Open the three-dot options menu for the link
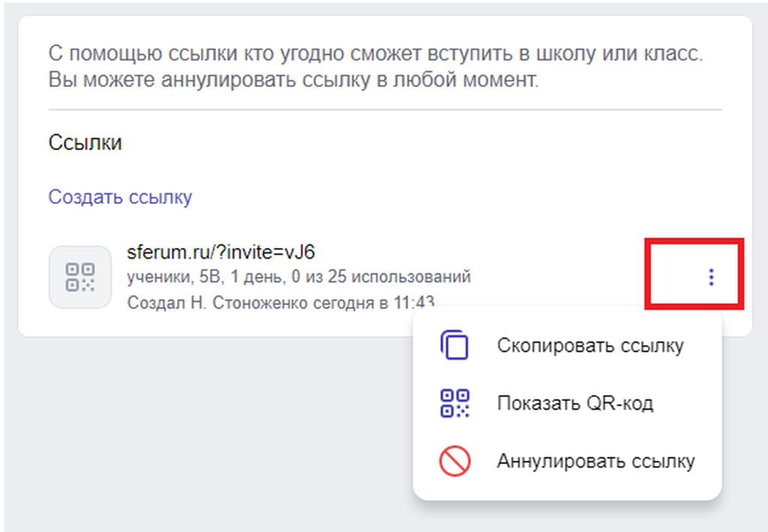This screenshot has height=532, width=768. [x=711, y=277]
